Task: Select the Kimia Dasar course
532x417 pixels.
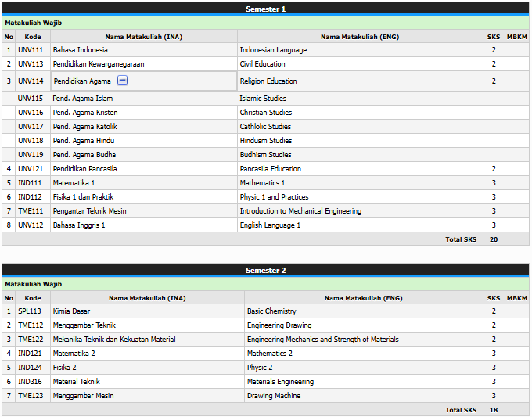Action: (72, 311)
